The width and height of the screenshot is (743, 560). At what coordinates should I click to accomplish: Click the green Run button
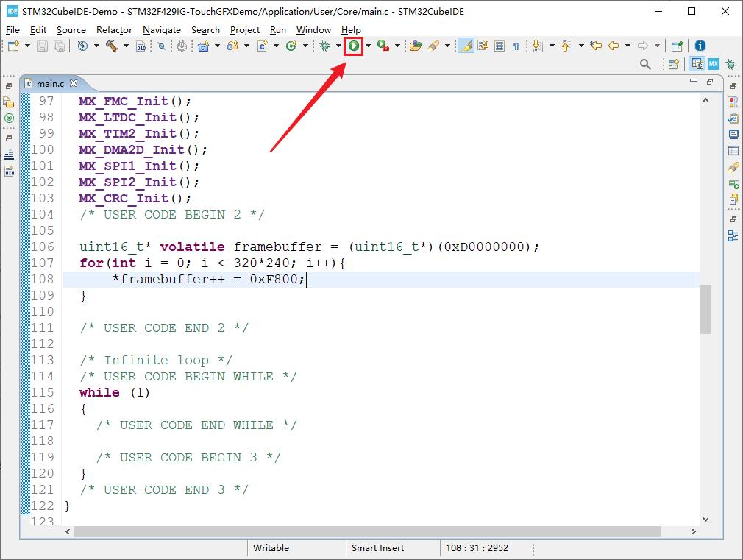pos(354,46)
